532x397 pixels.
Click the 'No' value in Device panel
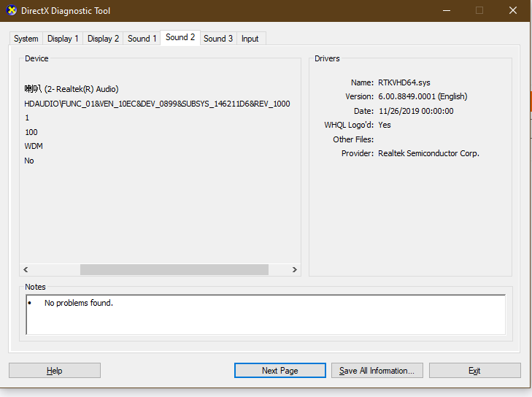(x=29, y=161)
